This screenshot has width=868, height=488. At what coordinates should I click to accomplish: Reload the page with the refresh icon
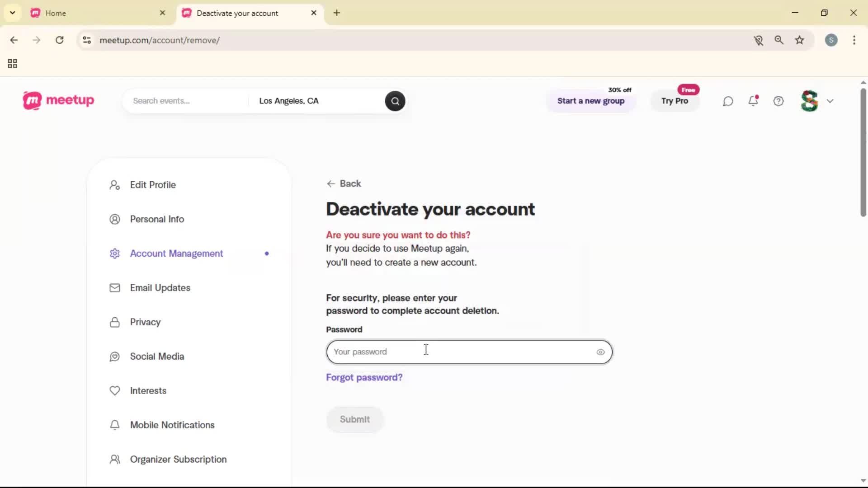tap(59, 40)
